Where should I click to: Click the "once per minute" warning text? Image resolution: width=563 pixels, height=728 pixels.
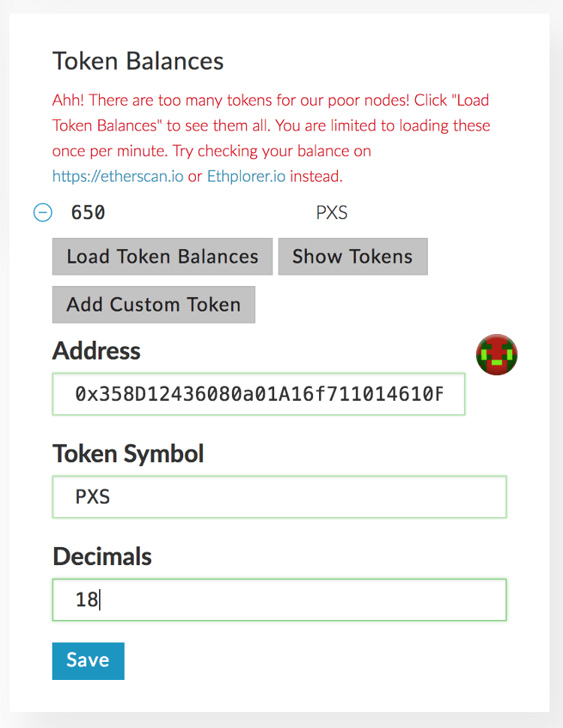click(110, 151)
